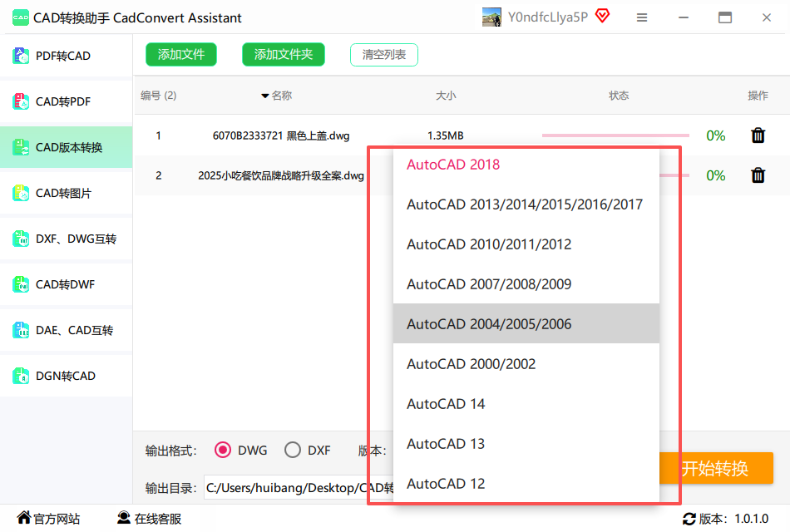This screenshot has height=532, width=790.
Task: Click progress bar of 黑色上盖.dwg row
Action: (615, 135)
